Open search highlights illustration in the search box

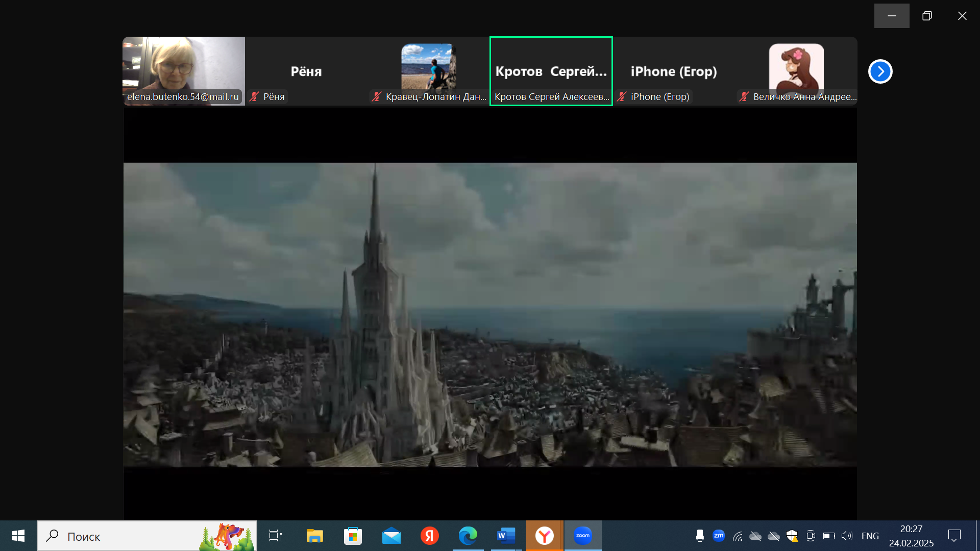(227, 536)
